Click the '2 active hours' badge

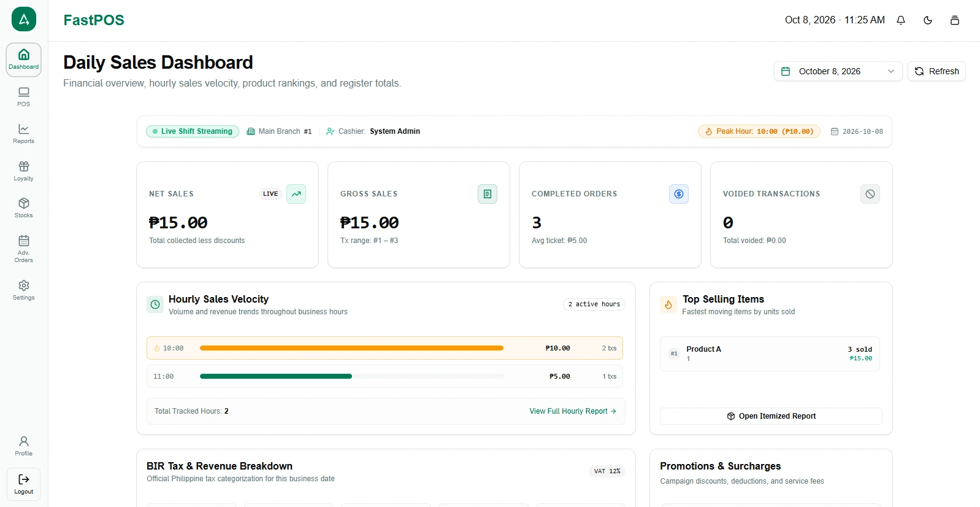(594, 304)
